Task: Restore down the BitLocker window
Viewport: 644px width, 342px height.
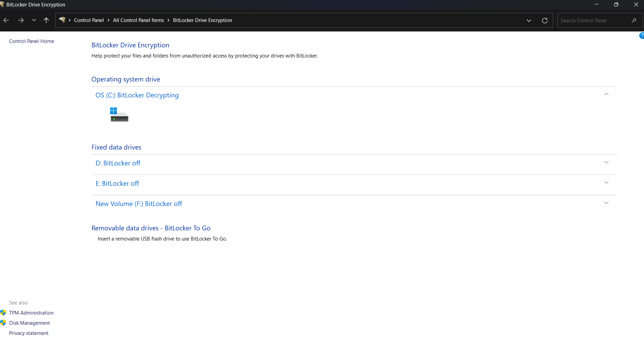Action: (616, 4)
